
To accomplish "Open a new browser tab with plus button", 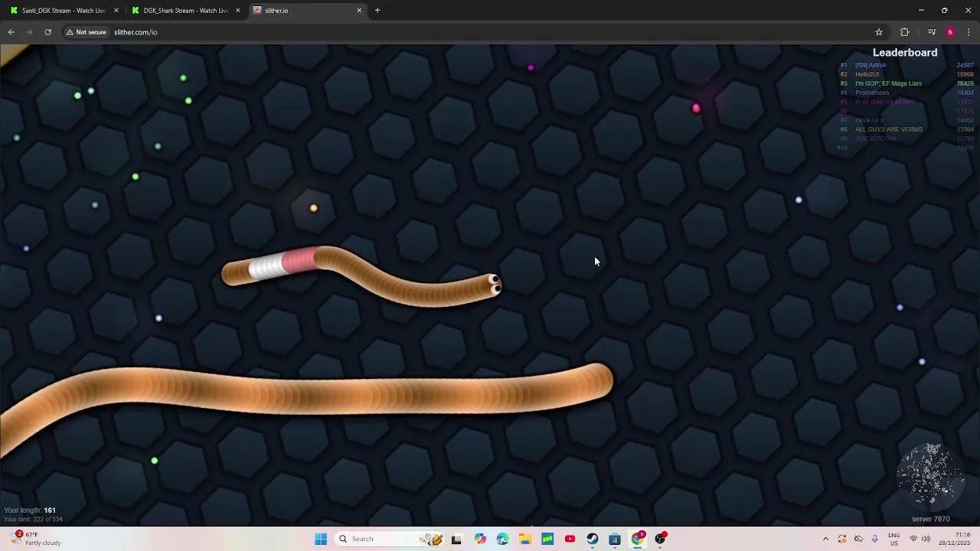I will pos(377,11).
